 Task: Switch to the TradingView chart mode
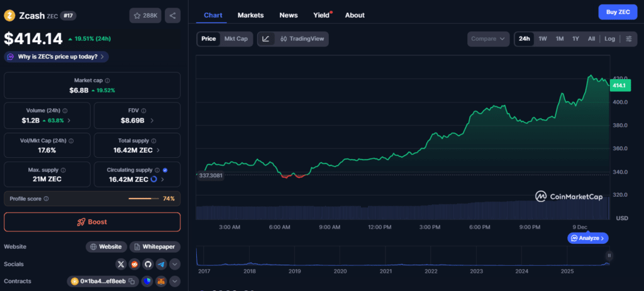click(303, 39)
